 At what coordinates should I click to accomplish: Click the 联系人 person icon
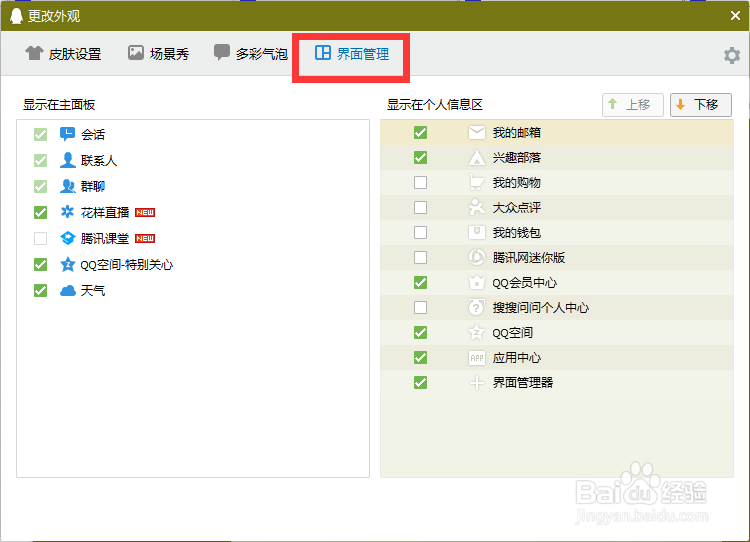coord(67,160)
